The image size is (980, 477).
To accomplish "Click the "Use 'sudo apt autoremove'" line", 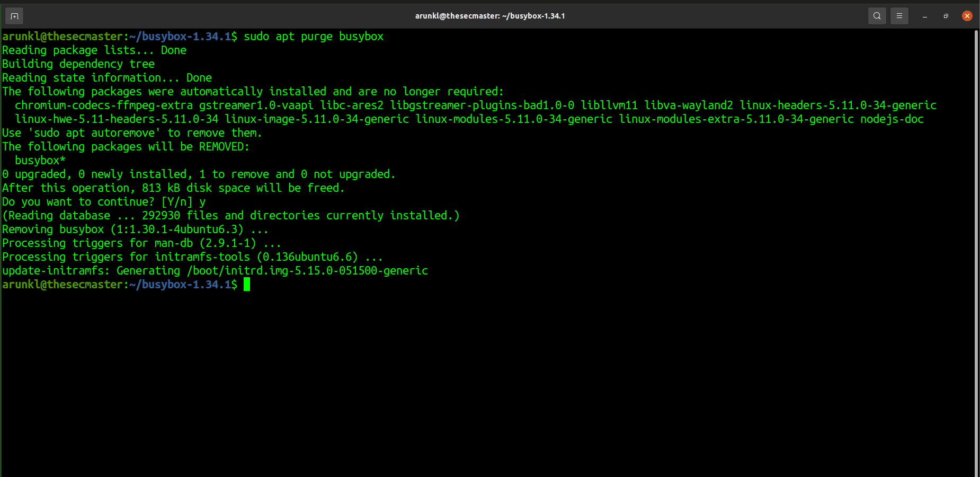I will [x=132, y=133].
